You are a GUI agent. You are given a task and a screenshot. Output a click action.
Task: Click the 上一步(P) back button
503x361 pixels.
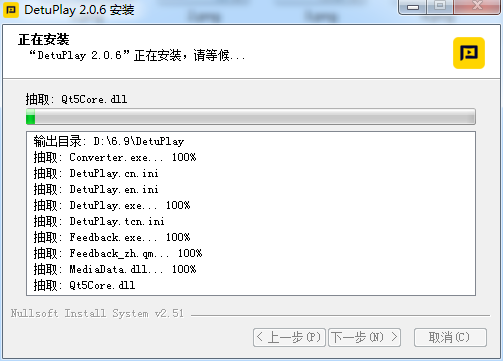click(289, 337)
